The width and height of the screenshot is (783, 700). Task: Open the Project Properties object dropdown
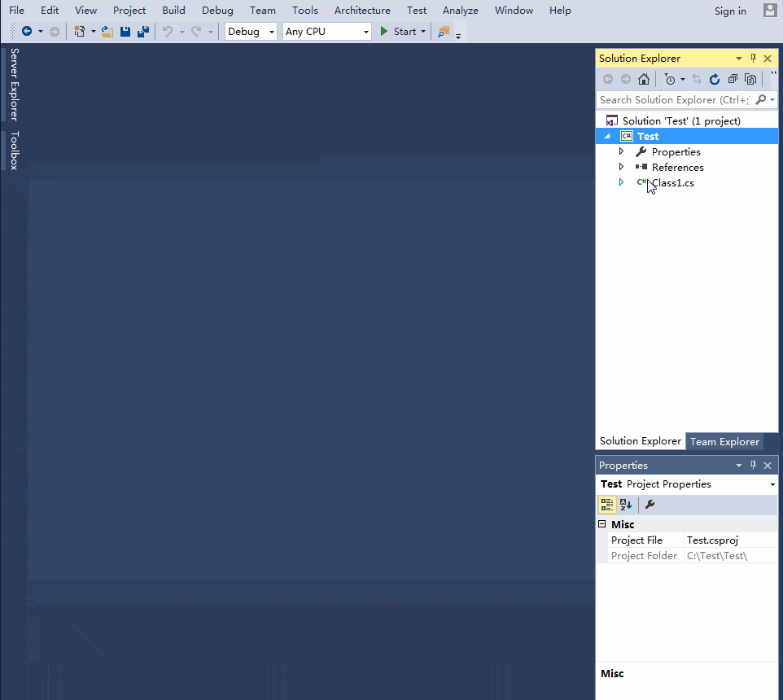point(772,484)
